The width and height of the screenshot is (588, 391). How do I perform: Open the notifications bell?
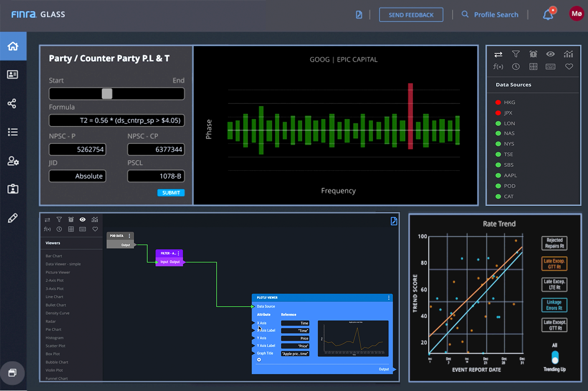pos(548,15)
